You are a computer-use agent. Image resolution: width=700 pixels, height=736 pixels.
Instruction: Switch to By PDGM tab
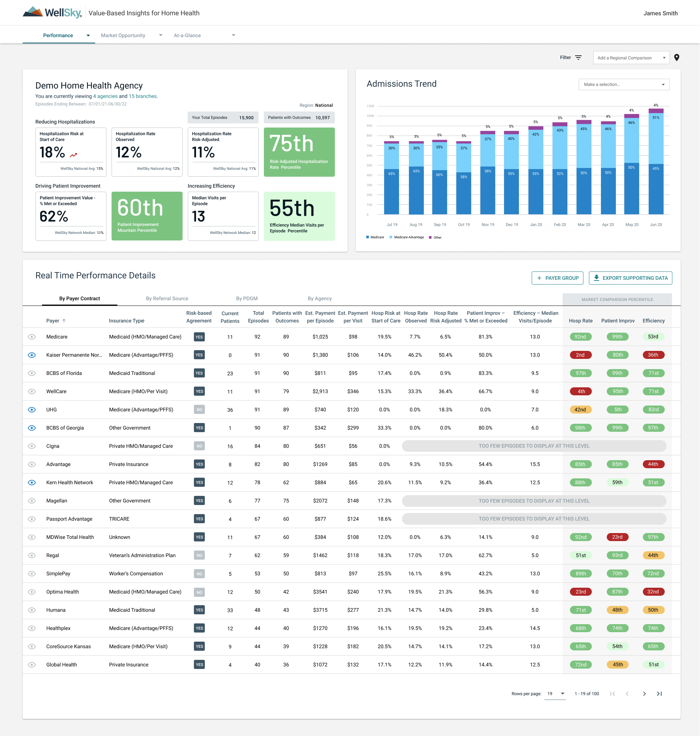coord(247,298)
